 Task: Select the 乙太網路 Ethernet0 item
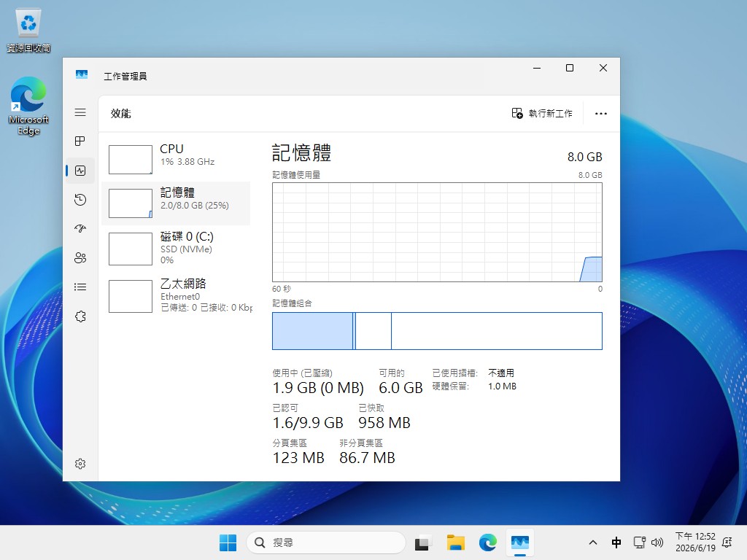coord(176,296)
